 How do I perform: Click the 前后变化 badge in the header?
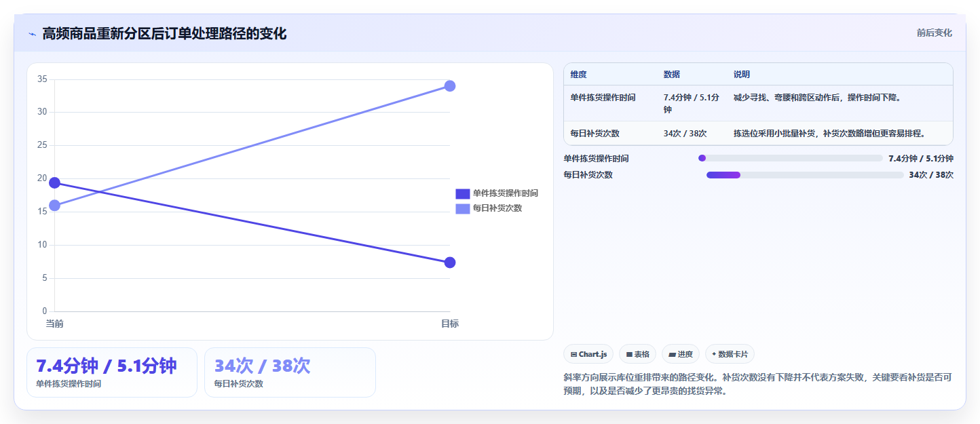tap(935, 33)
